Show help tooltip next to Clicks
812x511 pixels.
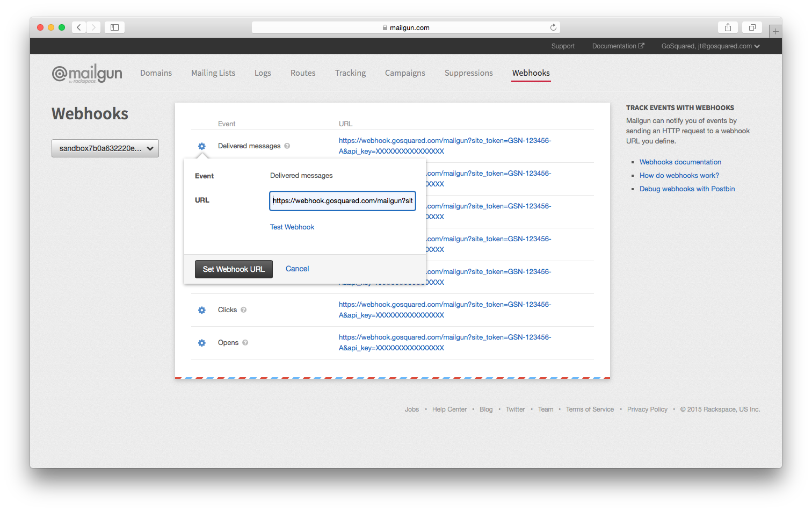click(x=243, y=310)
